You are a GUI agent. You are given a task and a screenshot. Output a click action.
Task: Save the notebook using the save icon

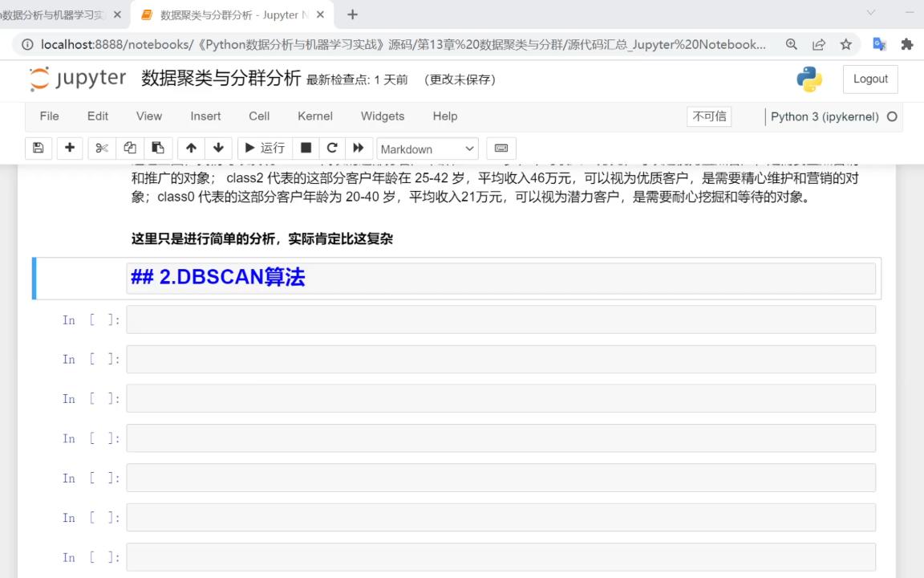38,148
